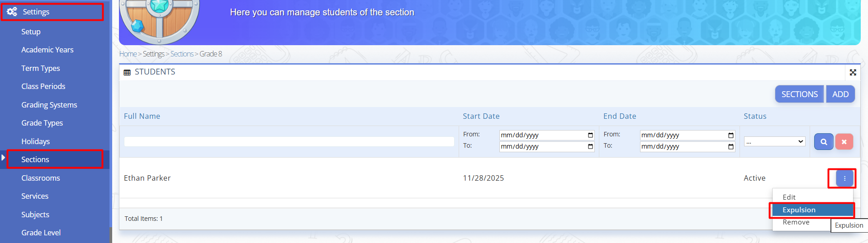The width and height of the screenshot is (868, 243).
Task: Open calendar picker for Start Date From
Action: 590,135
